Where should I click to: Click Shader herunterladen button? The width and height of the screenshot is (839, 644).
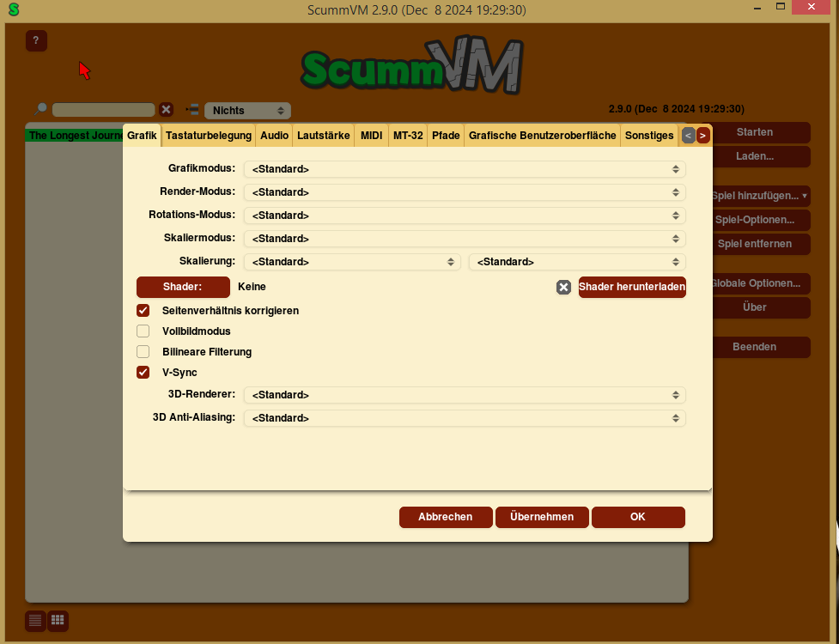(x=632, y=287)
